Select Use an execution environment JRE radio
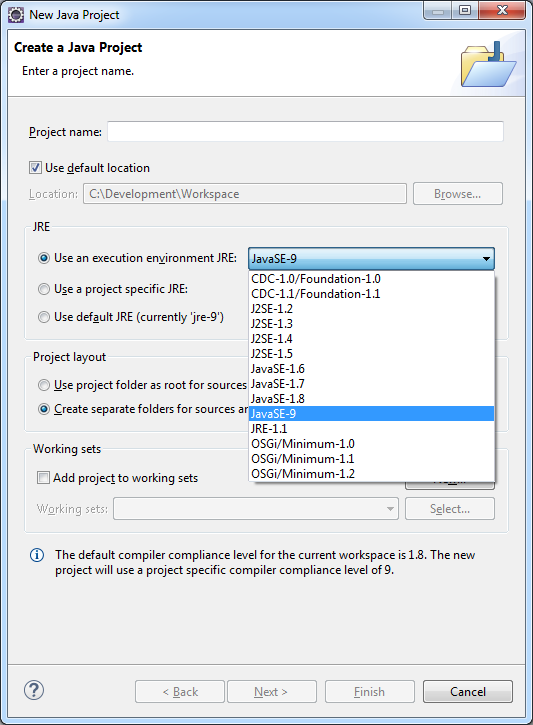The image size is (533, 725). tap(44, 258)
